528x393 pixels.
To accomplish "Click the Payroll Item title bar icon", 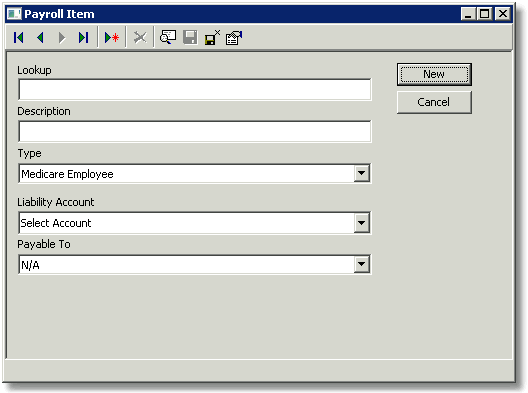I will [14, 14].
